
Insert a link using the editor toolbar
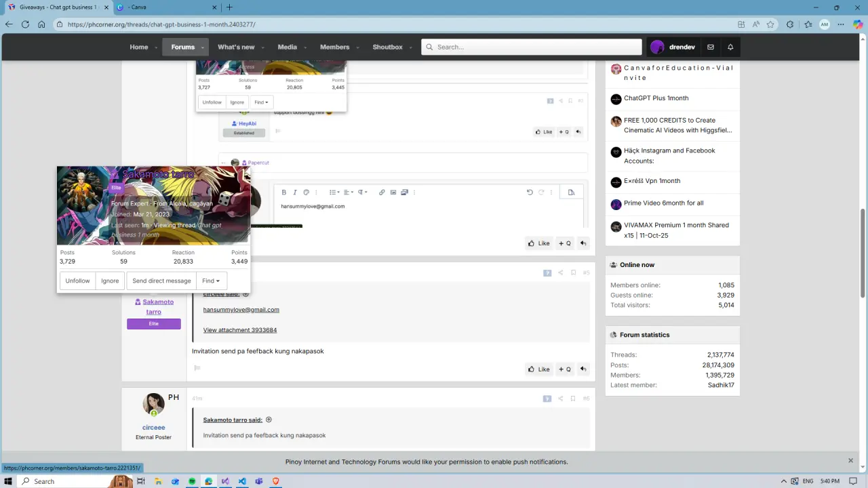tap(382, 192)
